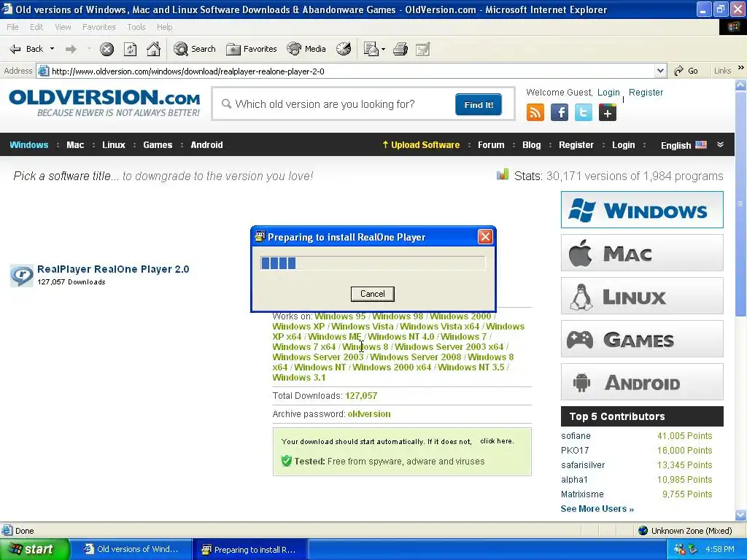Screen dimensions: 747x560
Task: Open the Search pane in toolbar
Action: coord(194,49)
